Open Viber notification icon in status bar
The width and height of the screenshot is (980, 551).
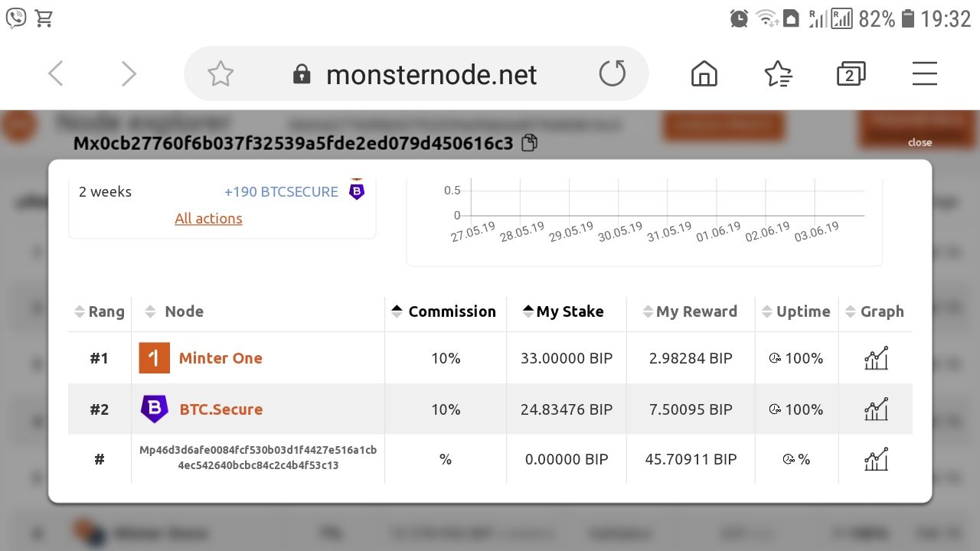click(x=16, y=18)
